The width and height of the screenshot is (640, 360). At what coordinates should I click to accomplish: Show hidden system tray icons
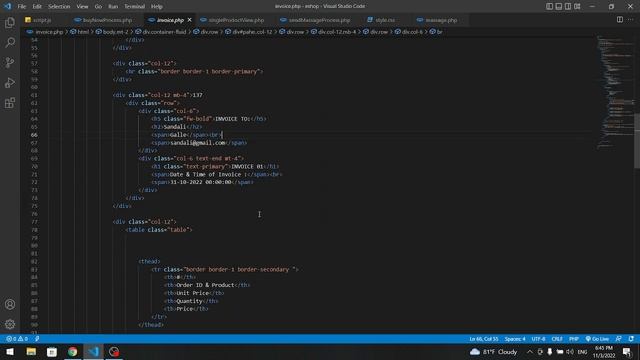pyautogui.click(x=529, y=352)
